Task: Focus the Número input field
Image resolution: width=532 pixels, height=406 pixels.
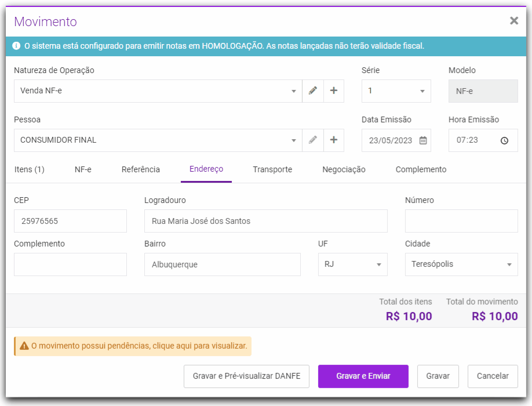Action: click(x=461, y=221)
